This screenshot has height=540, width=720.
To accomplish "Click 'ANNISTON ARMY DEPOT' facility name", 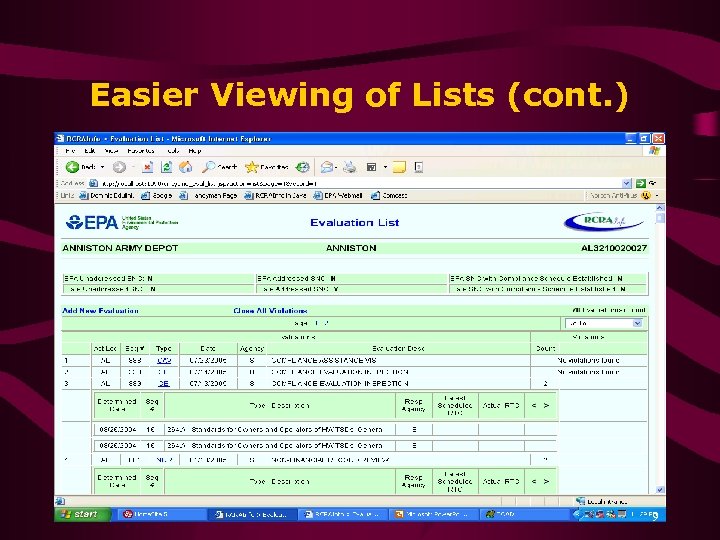I will point(120,248).
